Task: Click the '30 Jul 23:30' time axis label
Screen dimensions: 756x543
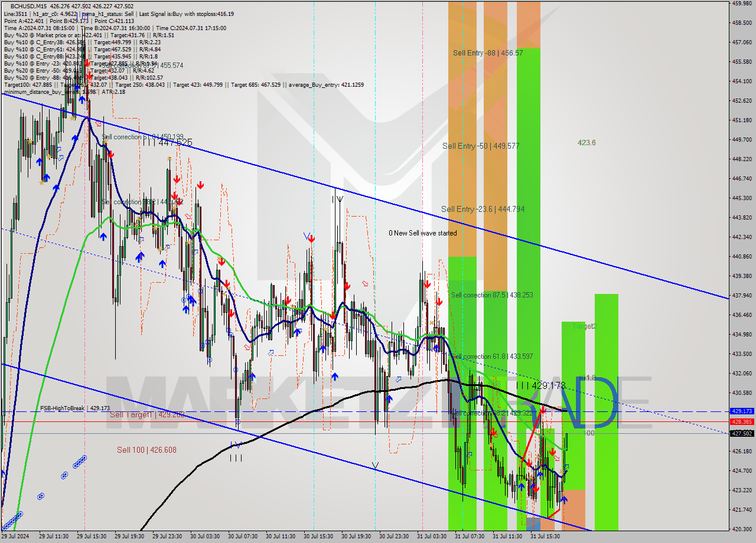Action: click(393, 537)
